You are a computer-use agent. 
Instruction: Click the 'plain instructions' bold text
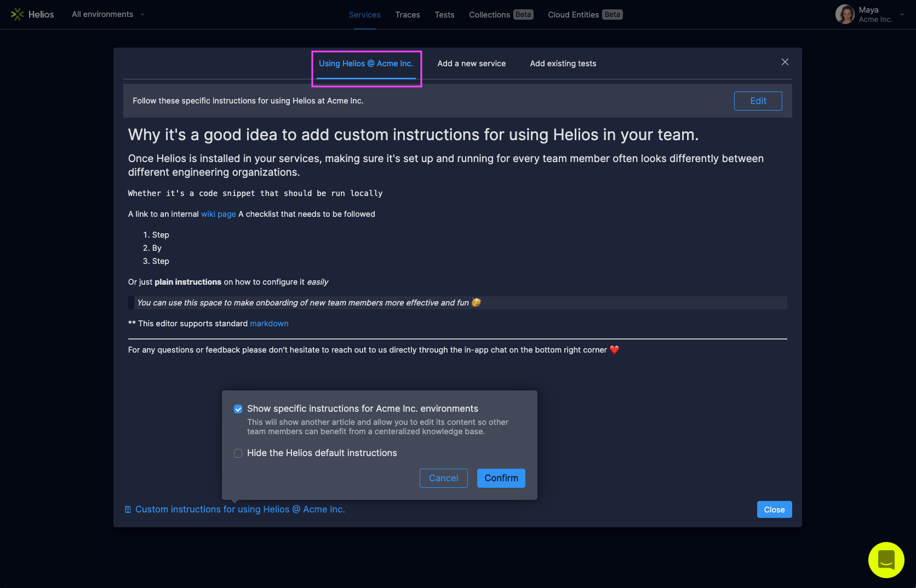coord(188,282)
